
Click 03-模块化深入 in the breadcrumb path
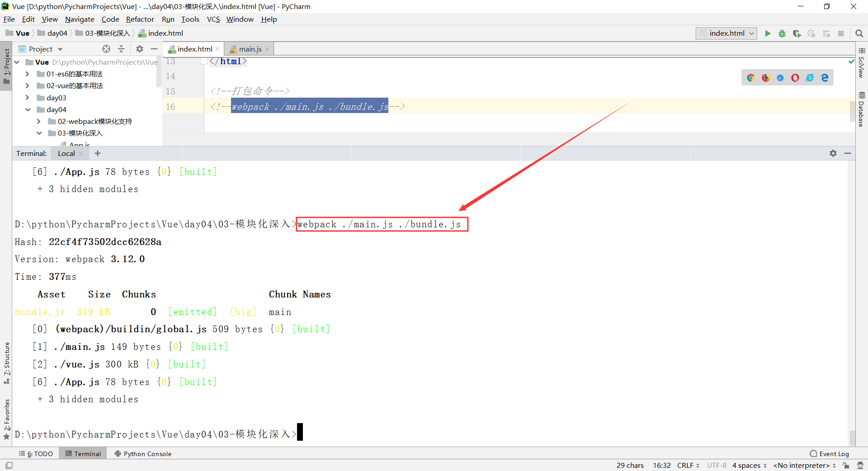click(x=103, y=33)
